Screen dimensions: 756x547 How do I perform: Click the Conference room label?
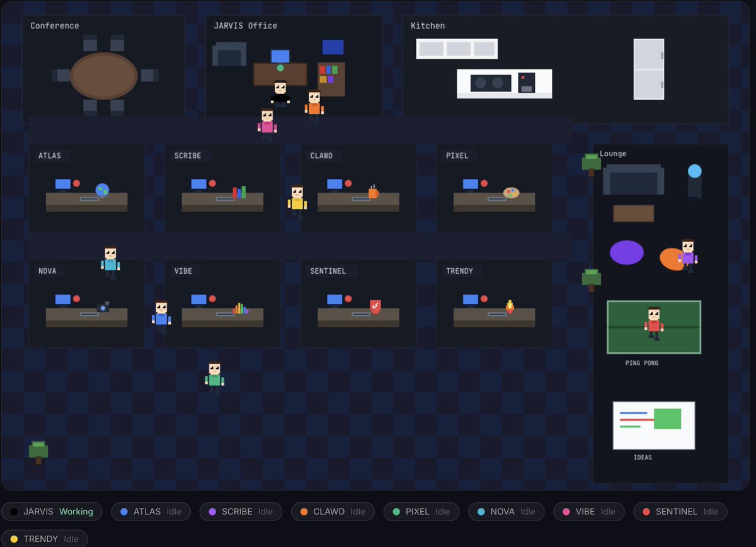pos(55,26)
